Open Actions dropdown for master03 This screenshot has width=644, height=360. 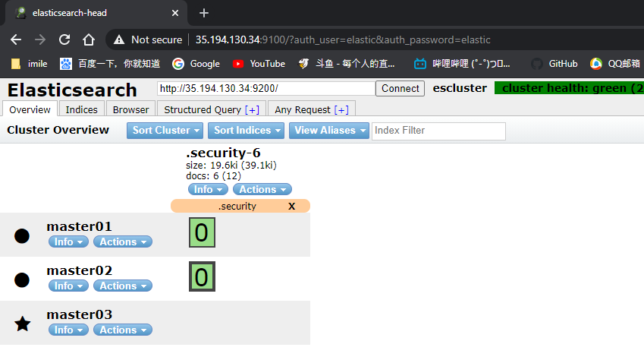pos(123,330)
